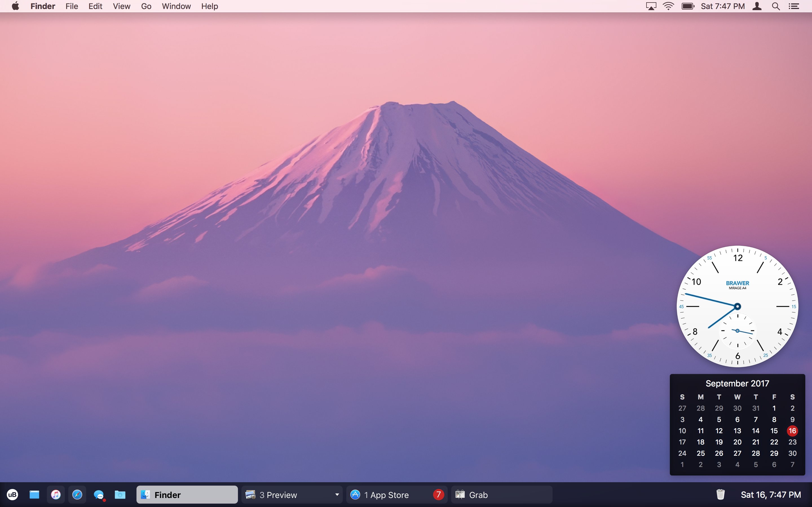
Task: Expand the 3 Preview windows dropdown arrow
Action: point(337,495)
